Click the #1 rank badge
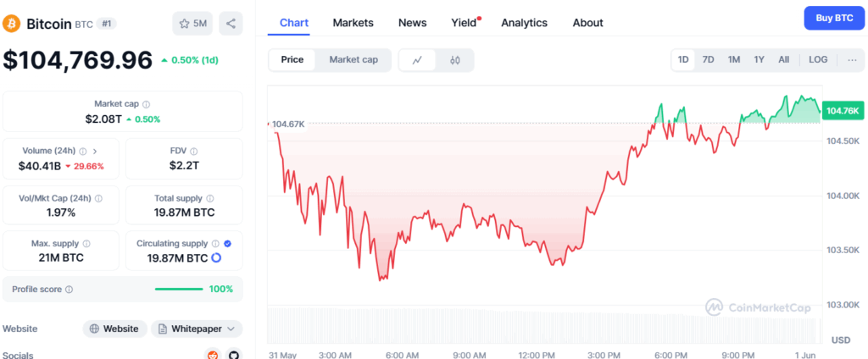The height and width of the screenshot is (359, 868). coord(106,23)
